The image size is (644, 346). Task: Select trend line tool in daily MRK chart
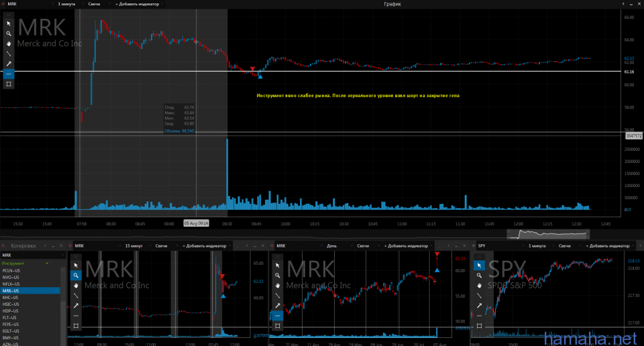click(x=278, y=296)
